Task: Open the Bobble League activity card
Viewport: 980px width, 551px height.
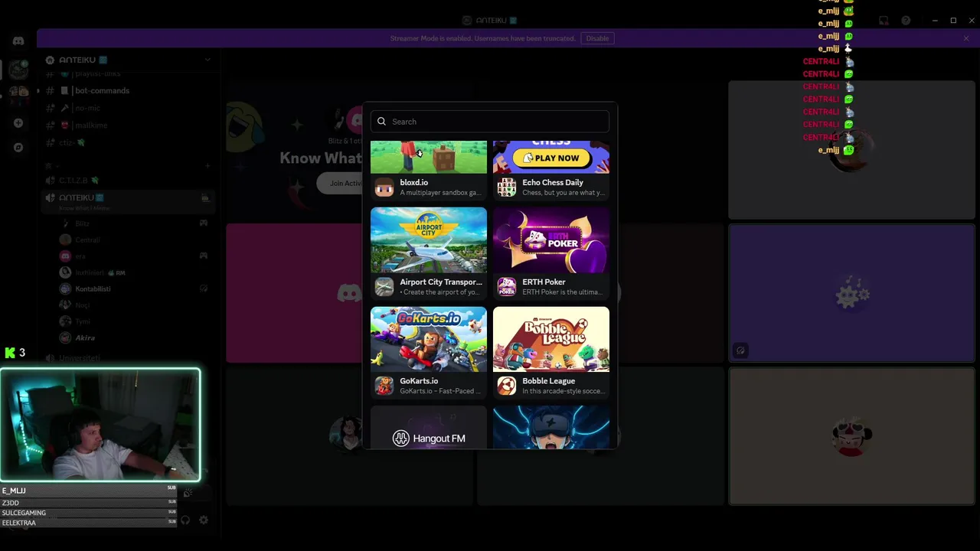Action: [551, 353]
